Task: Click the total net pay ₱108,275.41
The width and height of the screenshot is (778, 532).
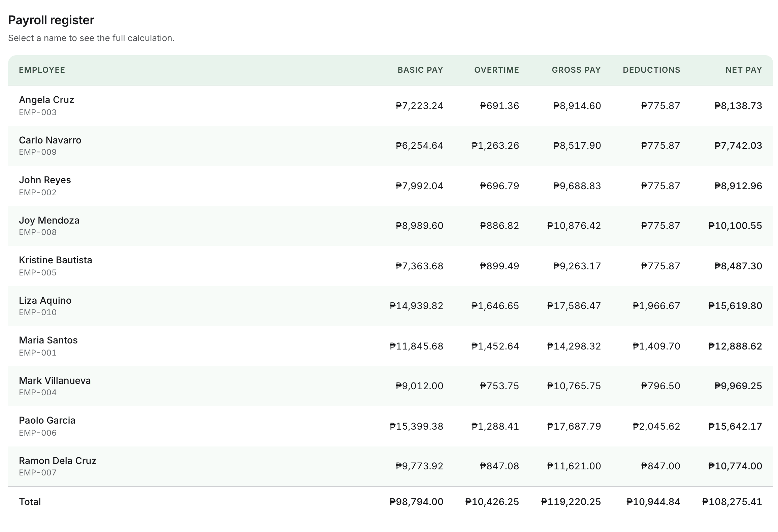Action: 732,502
